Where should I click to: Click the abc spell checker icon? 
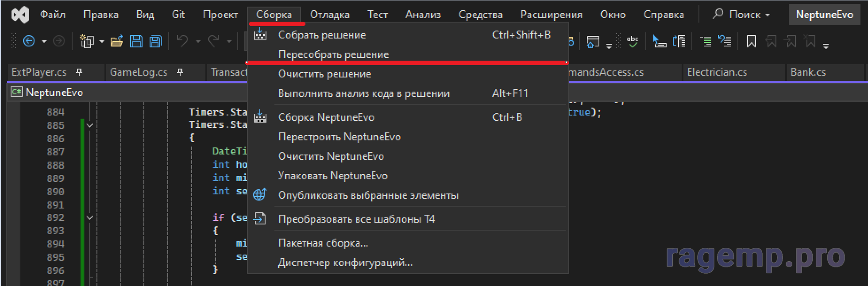tap(633, 42)
